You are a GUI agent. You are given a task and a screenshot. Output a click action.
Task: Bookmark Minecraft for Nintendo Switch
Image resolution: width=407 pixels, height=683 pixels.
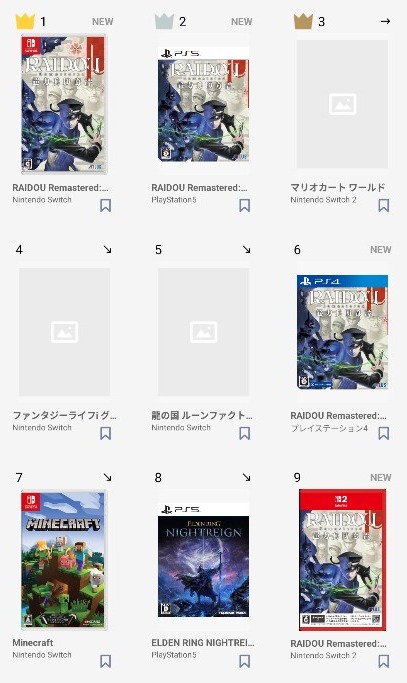(x=105, y=661)
